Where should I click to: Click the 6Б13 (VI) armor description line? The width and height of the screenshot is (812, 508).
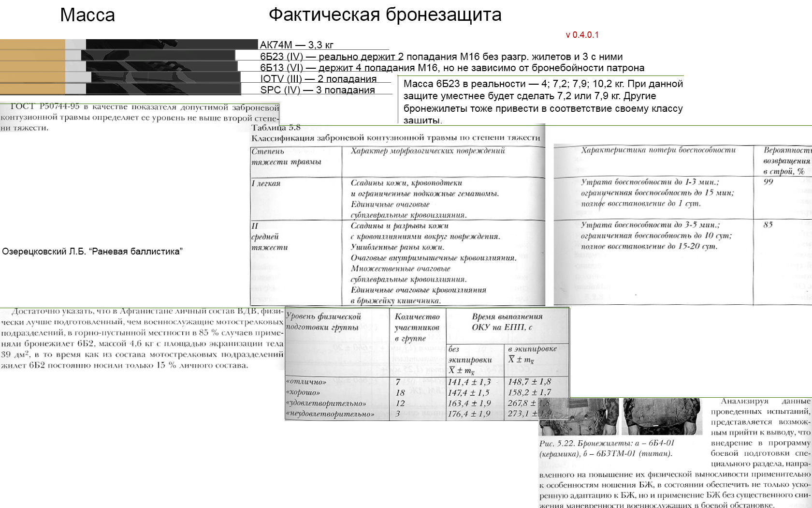point(451,68)
